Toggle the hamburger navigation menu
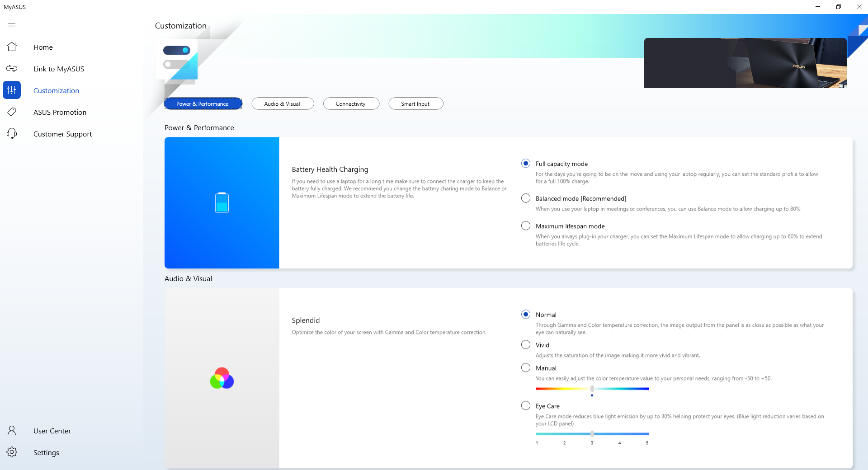This screenshot has height=470, width=868. pyautogui.click(x=12, y=25)
